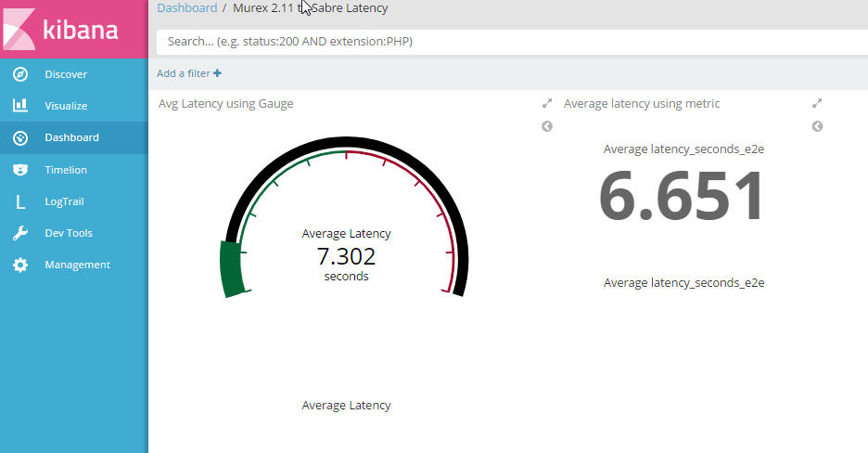
Task: Expand the Avg Latency using Gauge panel fullscreen
Action: (547, 104)
